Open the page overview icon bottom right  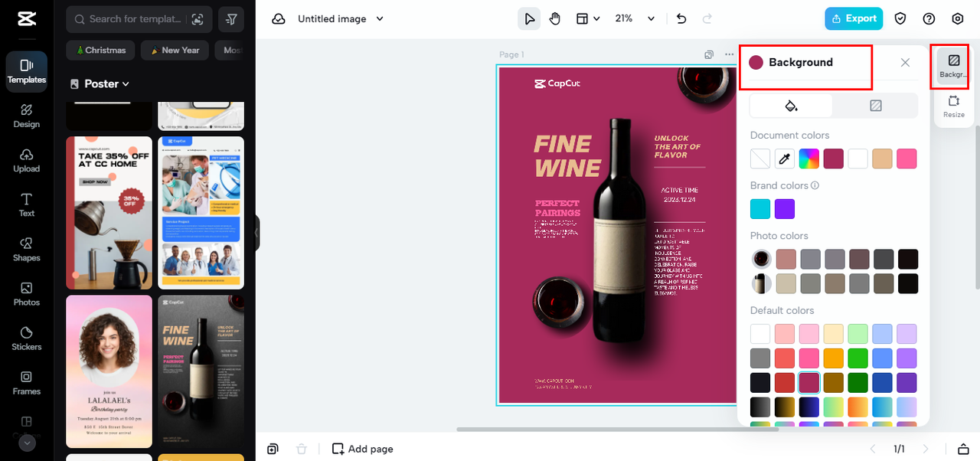click(964, 449)
